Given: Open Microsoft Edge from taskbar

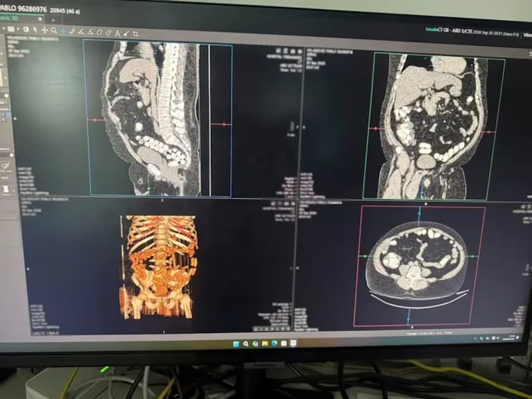Looking at the screenshot, I should 274,343.
